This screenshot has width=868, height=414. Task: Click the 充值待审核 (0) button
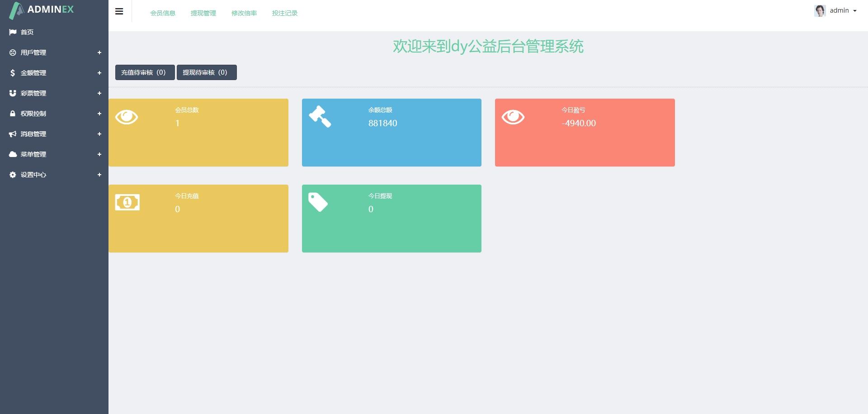point(145,72)
